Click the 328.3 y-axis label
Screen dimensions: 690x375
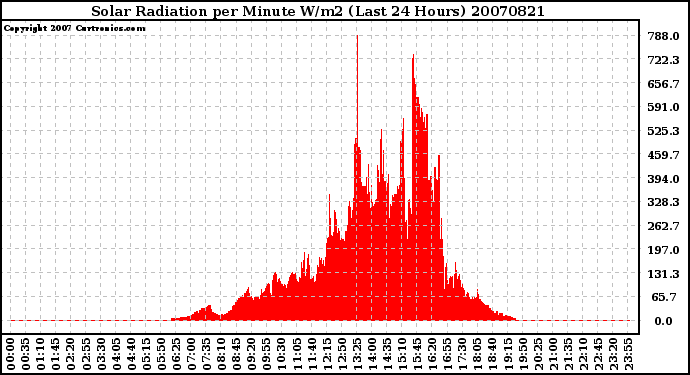[663, 202]
